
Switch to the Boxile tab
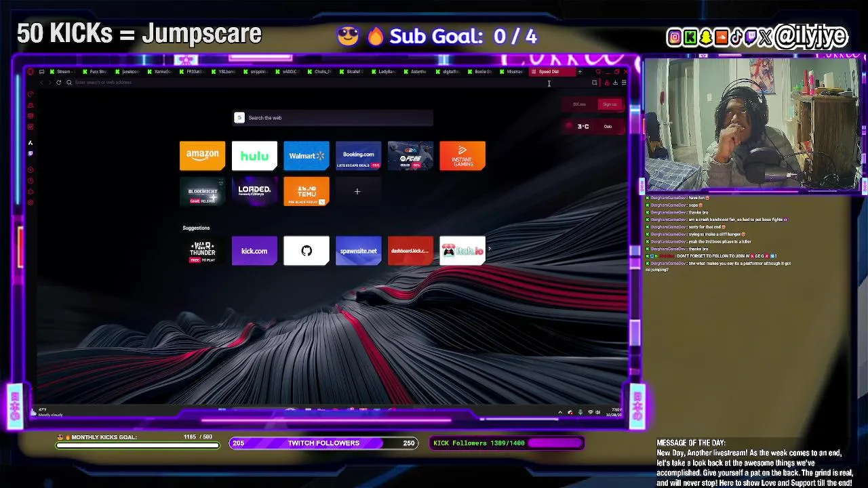point(480,71)
